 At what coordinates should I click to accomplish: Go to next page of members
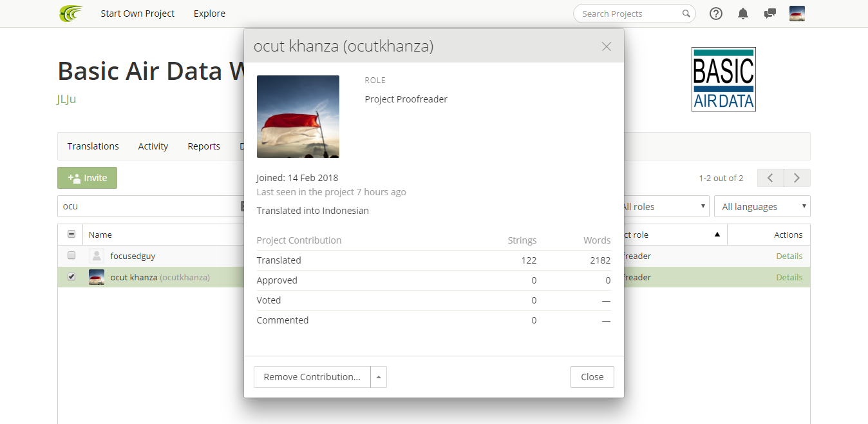pos(797,178)
